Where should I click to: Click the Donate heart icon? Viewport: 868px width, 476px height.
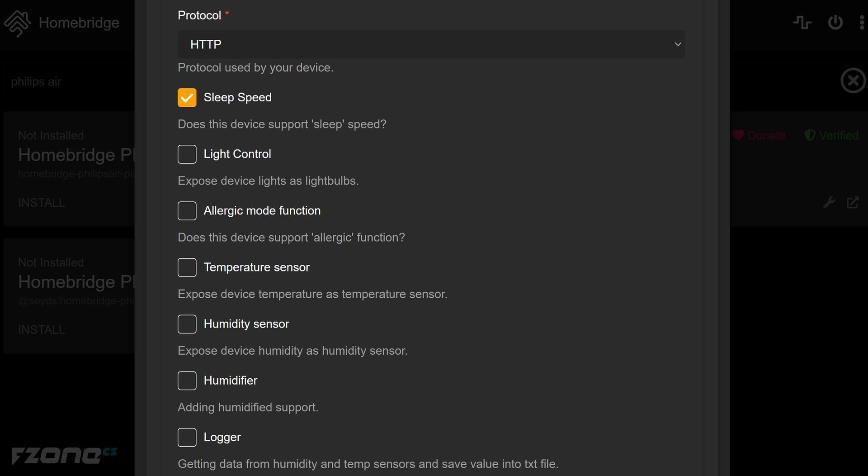tap(738, 135)
